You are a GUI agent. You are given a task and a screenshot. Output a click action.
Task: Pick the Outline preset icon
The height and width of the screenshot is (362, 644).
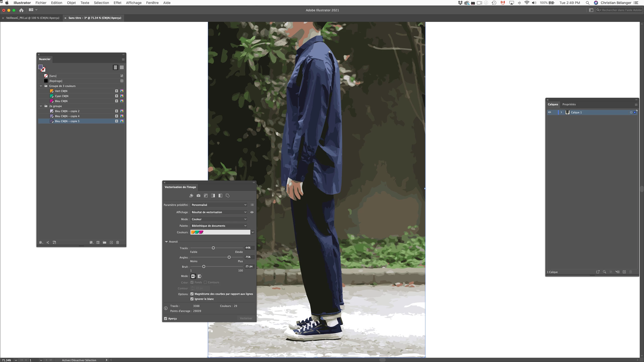(x=228, y=196)
